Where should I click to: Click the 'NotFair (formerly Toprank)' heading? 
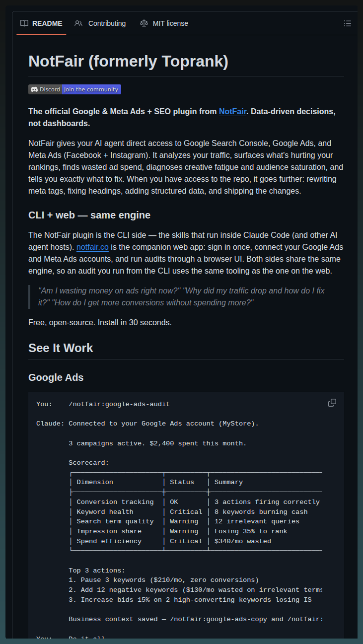point(128,61)
